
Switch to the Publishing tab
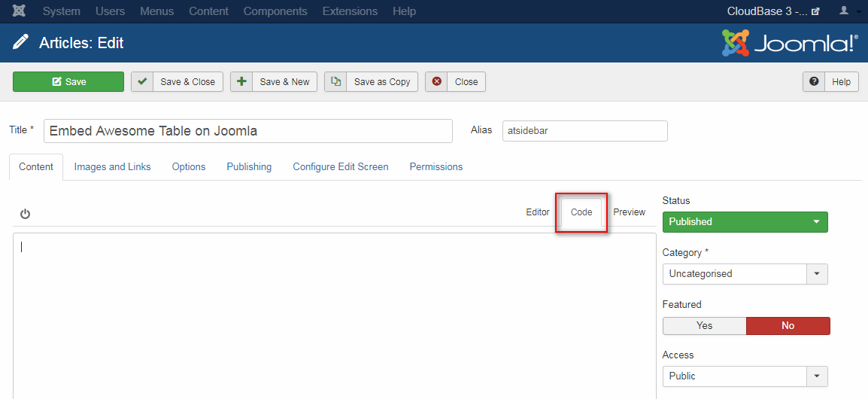pyautogui.click(x=249, y=167)
